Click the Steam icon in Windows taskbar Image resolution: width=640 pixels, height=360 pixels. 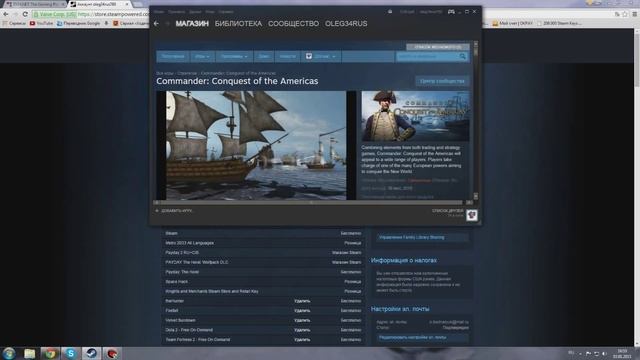[x=91, y=353]
